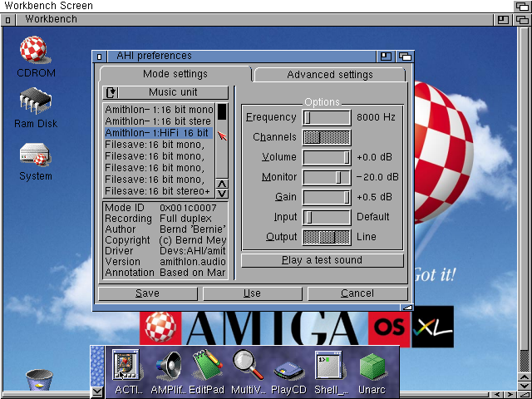Click the Workbench horizontal scroll left arrow
Viewport: 532px width, 399px height.
(x=498, y=394)
